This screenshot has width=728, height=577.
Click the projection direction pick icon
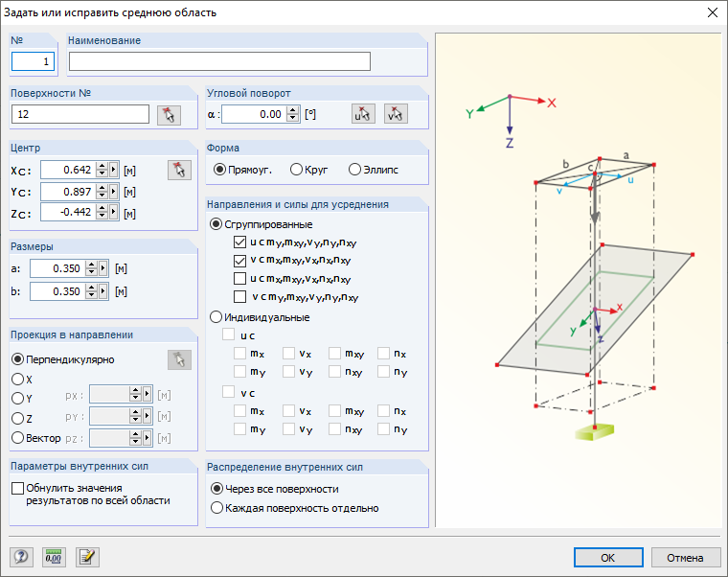(179, 360)
